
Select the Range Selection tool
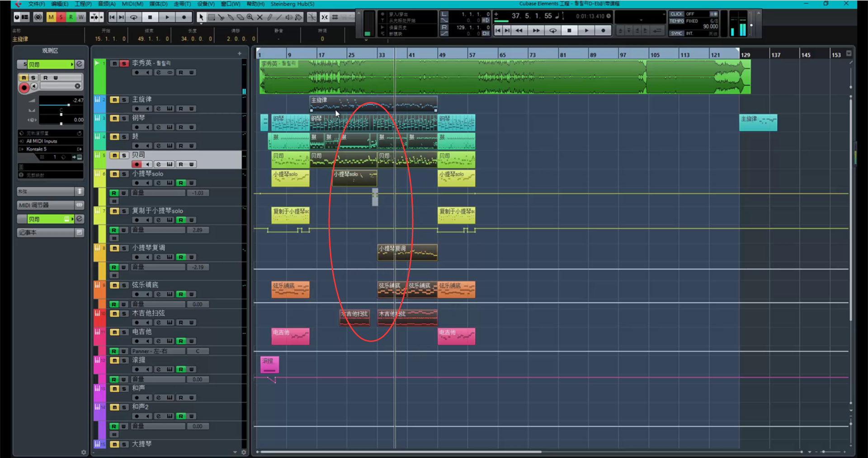point(211,17)
